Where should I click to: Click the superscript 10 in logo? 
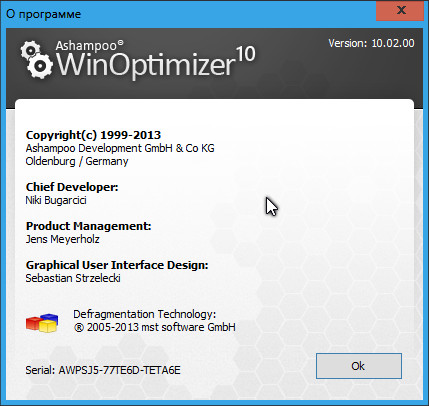point(246,54)
